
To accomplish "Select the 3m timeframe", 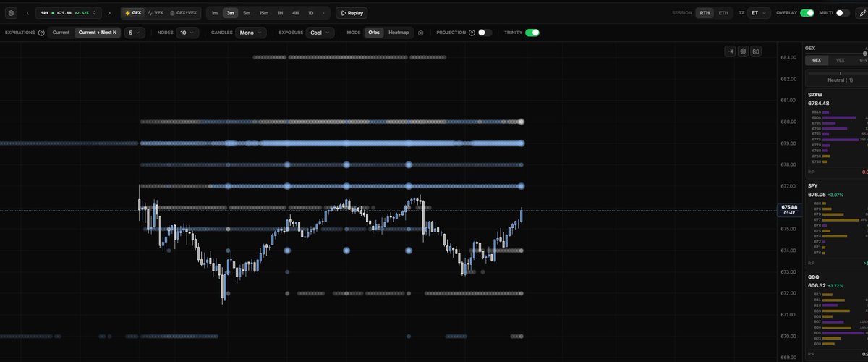I will 230,13.
